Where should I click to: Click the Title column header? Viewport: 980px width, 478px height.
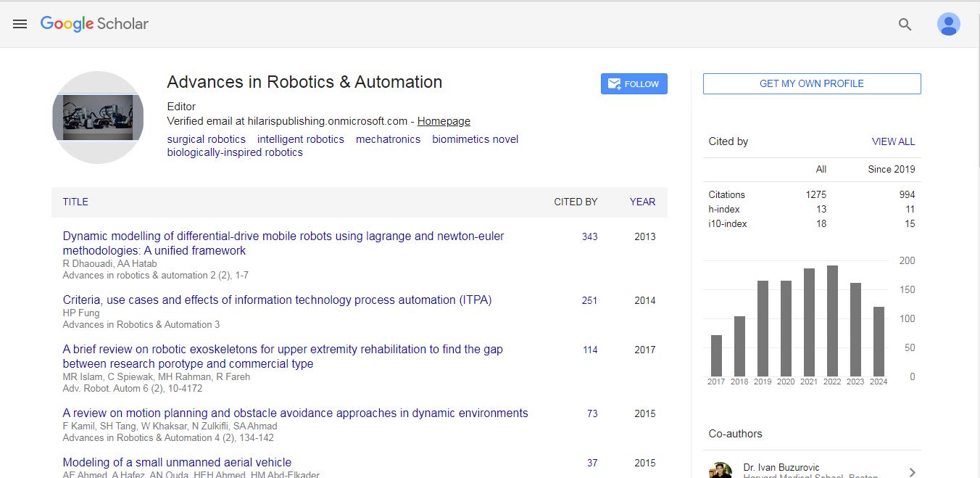pyautogui.click(x=75, y=202)
